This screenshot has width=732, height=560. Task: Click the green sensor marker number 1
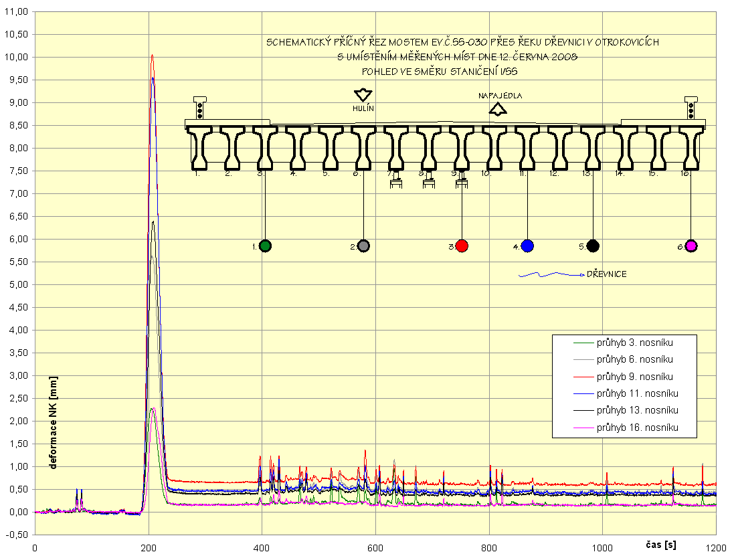[x=265, y=246]
